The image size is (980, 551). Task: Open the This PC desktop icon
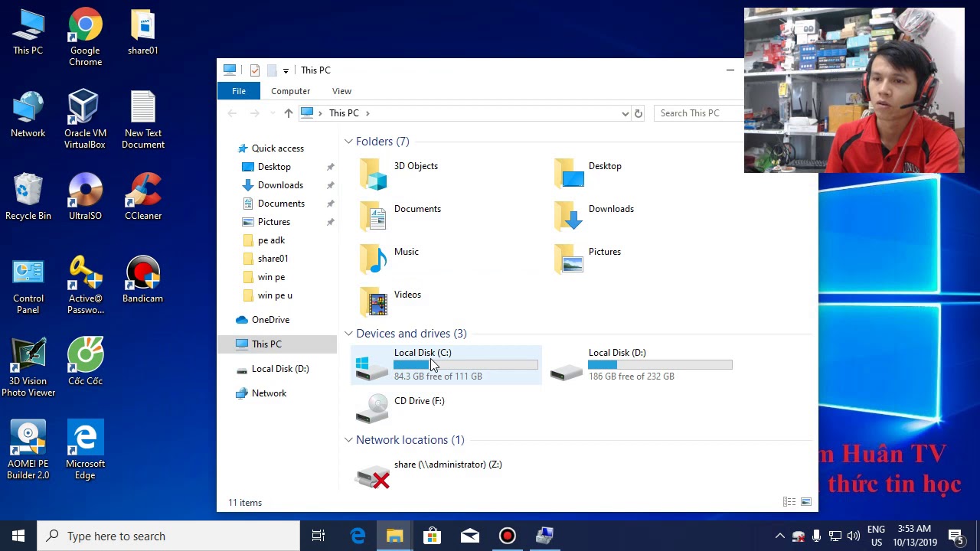(x=28, y=33)
